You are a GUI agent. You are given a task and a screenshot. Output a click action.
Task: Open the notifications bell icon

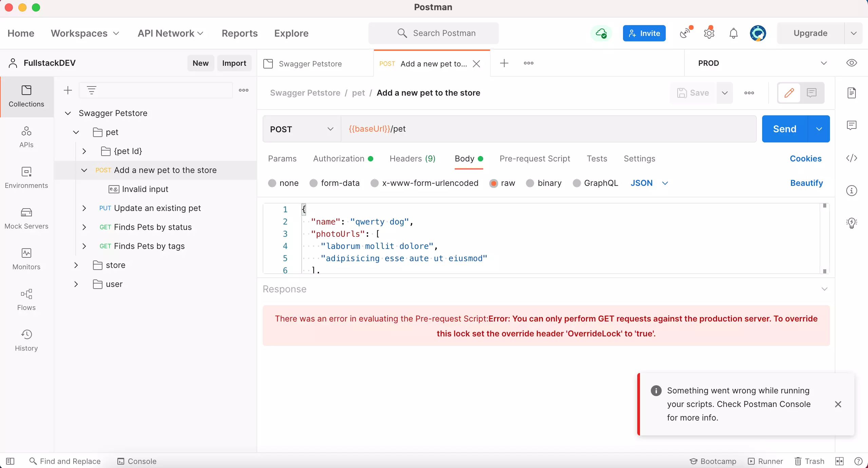click(x=733, y=33)
